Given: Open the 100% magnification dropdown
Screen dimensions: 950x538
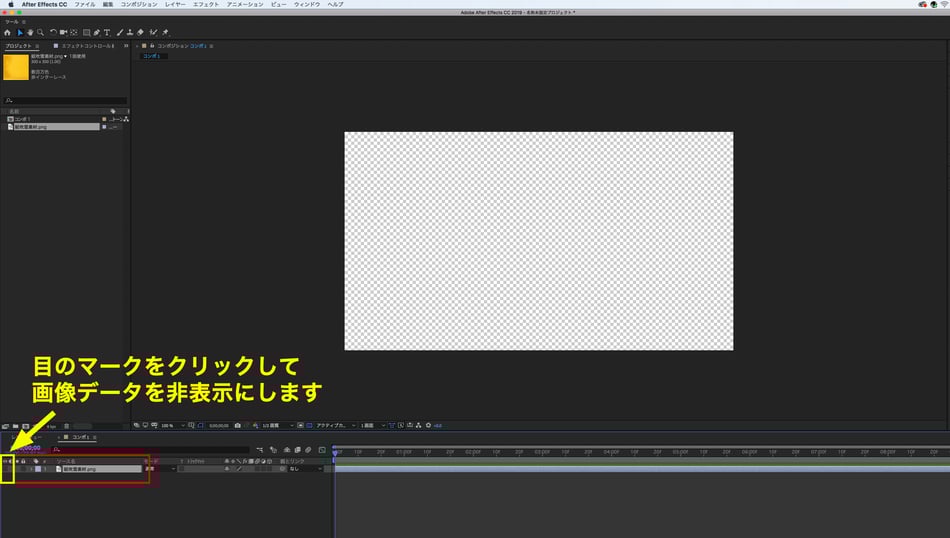Looking at the screenshot, I should (172, 425).
